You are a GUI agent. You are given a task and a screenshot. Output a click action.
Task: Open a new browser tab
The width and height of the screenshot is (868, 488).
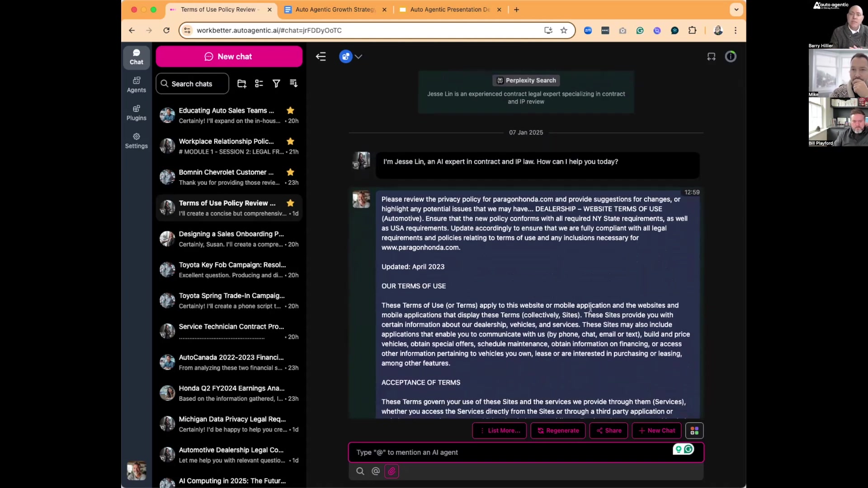click(x=516, y=9)
